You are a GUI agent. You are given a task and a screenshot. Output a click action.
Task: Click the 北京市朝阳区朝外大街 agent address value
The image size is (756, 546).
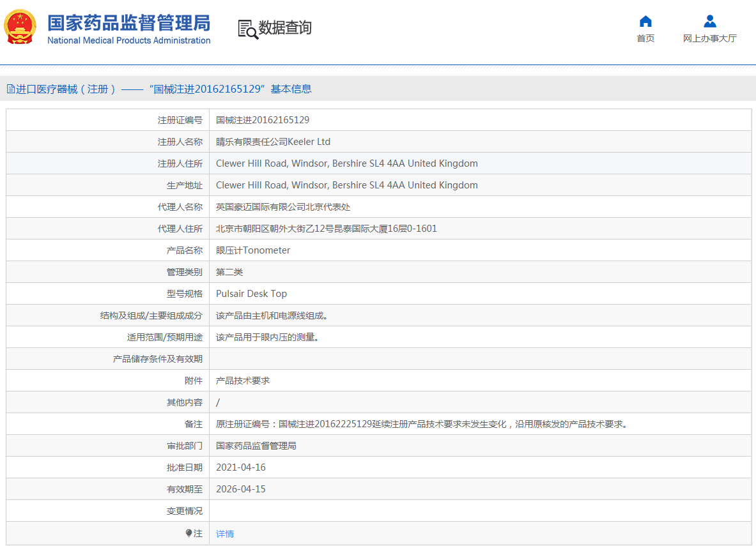click(x=327, y=229)
